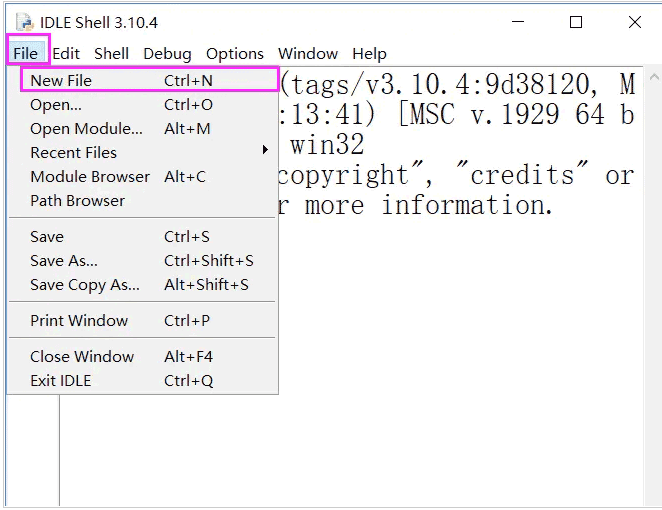
Task: Open the Shell menu
Action: point(111,54)
